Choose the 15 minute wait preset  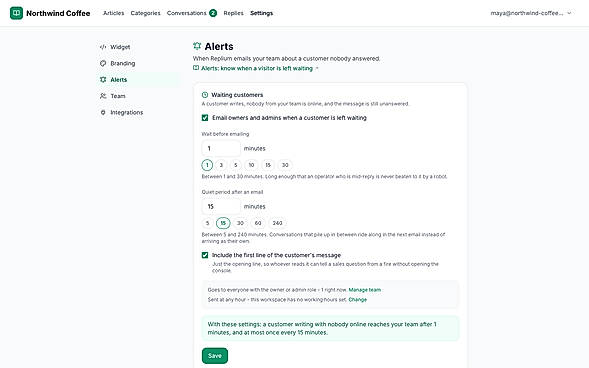[x=268, y=165]
